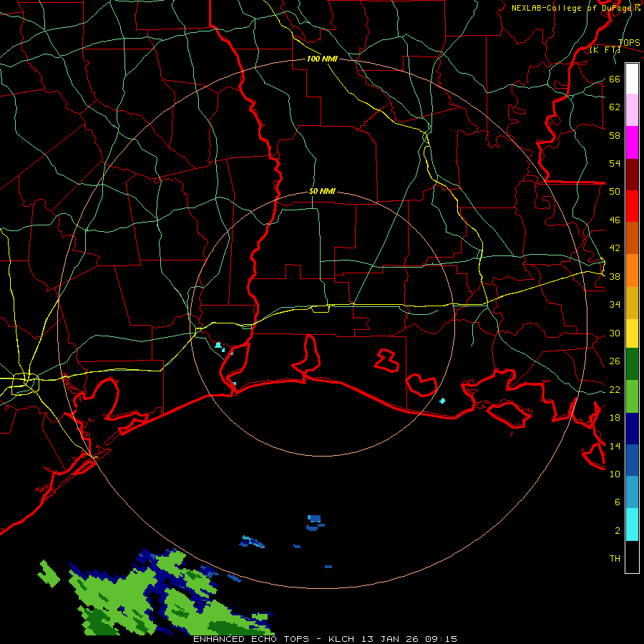
Task: Pick the navy blue legend swatch
Action: tap(632, 429)
